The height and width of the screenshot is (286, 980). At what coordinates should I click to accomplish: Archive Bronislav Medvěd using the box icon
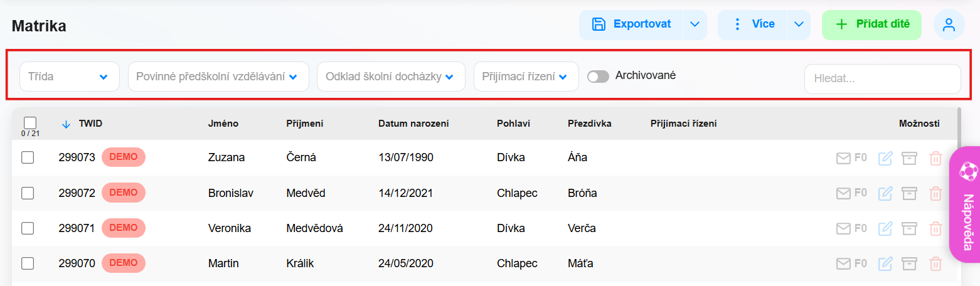click(x=908, y=193)
